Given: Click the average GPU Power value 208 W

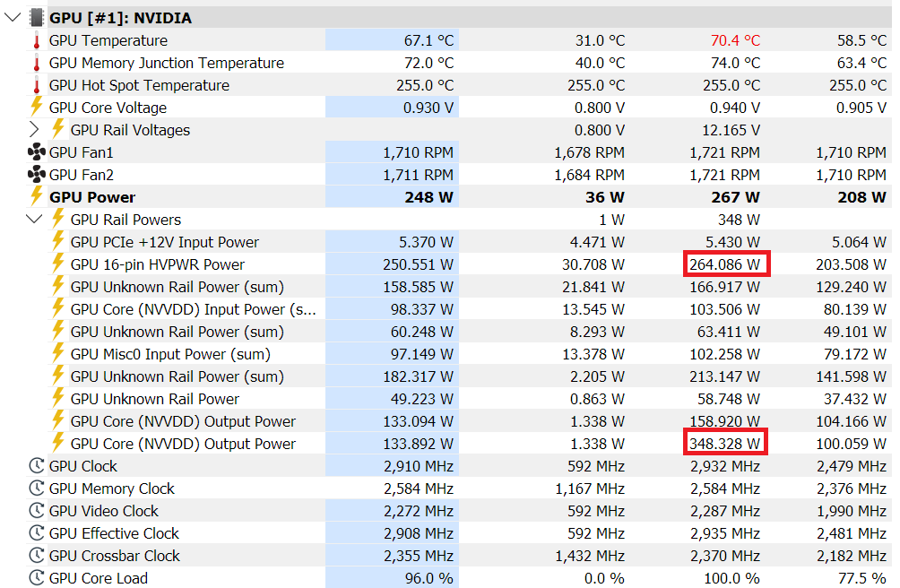Looking at the screenshot, I should point(861,197).
